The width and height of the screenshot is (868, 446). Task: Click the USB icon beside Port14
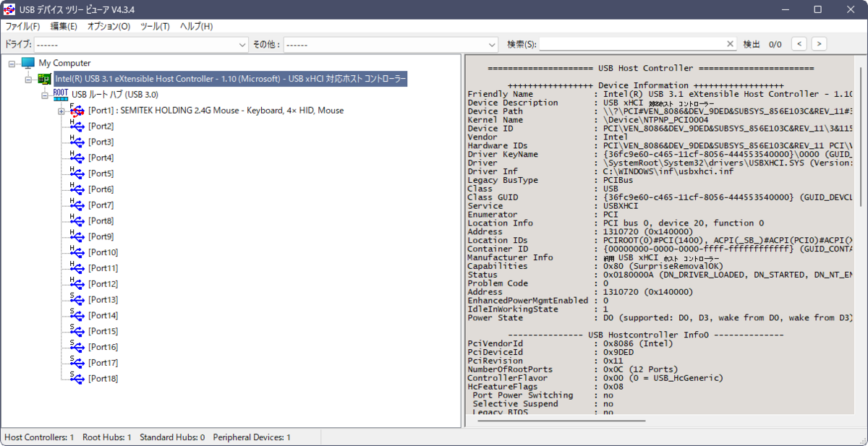tap(77, 316)
